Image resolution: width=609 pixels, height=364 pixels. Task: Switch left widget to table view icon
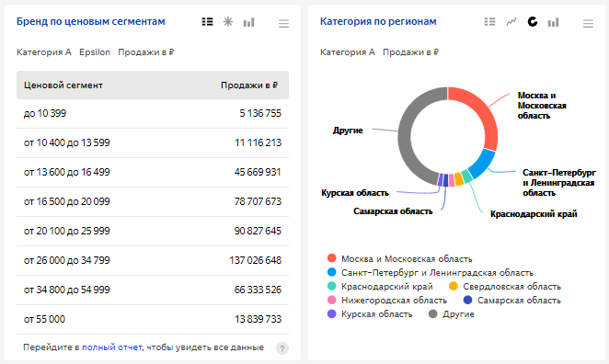click(x=207, y=22)
